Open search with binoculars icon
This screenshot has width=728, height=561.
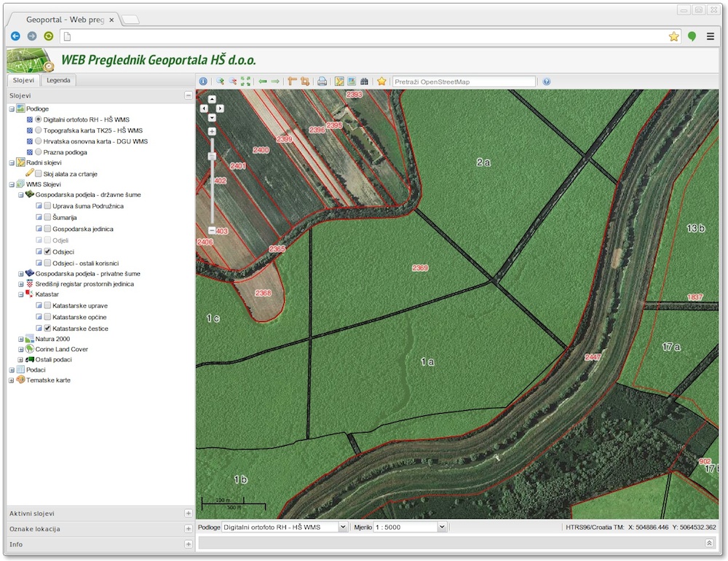(364, 82)
